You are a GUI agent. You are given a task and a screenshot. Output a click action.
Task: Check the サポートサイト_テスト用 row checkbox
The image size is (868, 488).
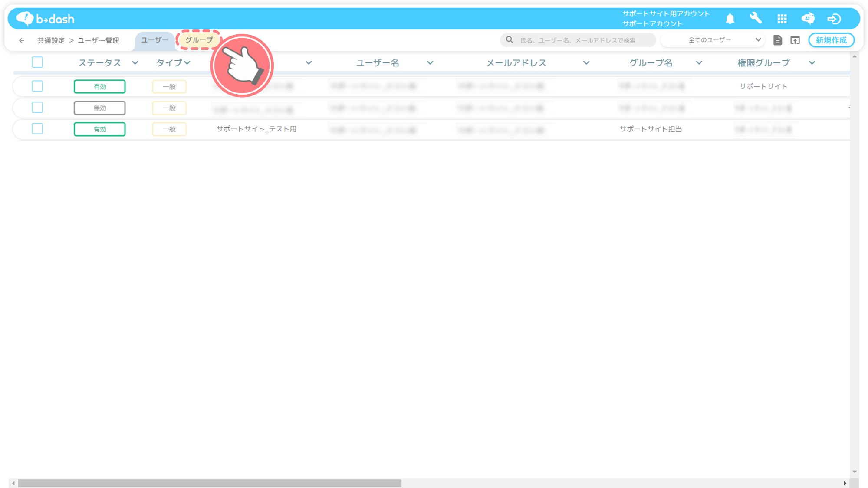point(37,128)
